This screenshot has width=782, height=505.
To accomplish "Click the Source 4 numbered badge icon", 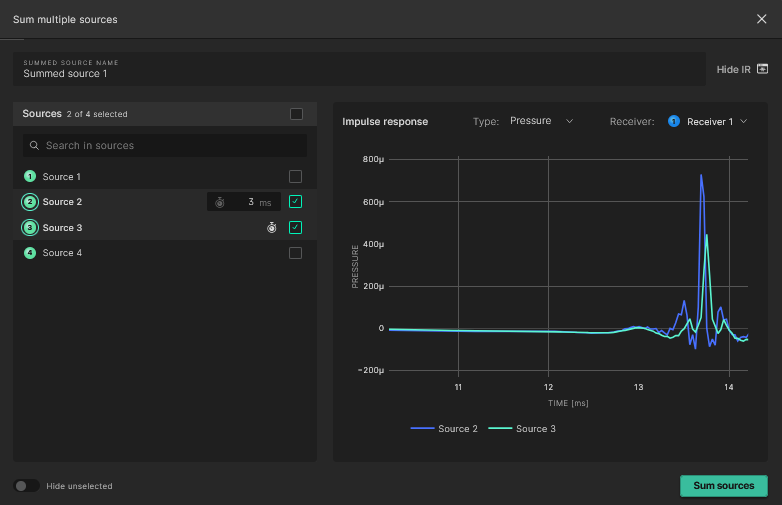I will click(x=30, y=253).
